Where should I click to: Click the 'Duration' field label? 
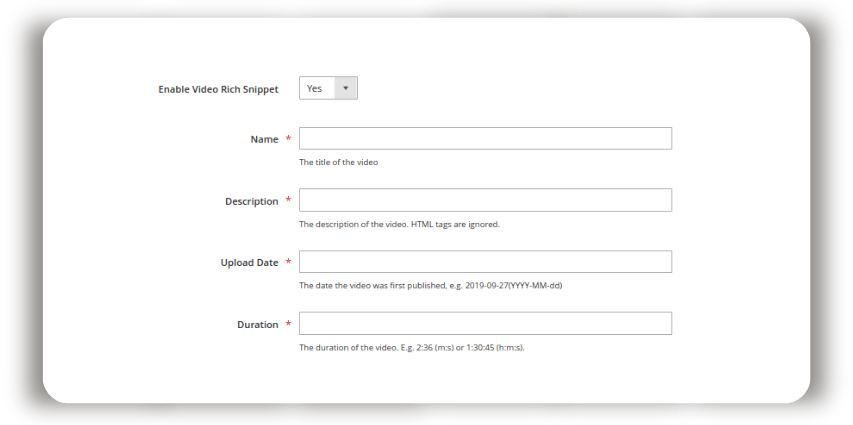point(257,324)
